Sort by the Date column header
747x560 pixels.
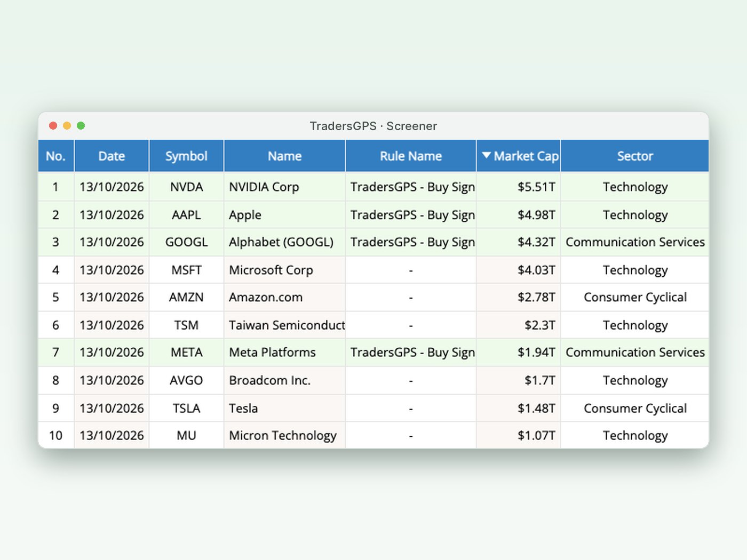(112, 156)
